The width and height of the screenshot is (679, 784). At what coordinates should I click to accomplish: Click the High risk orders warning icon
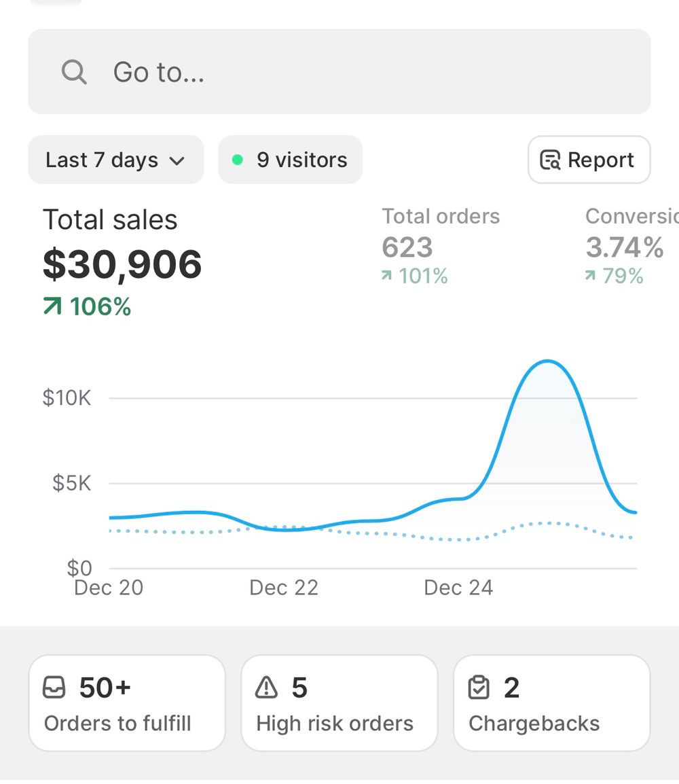pyautogui.click(x=266, y=688)
